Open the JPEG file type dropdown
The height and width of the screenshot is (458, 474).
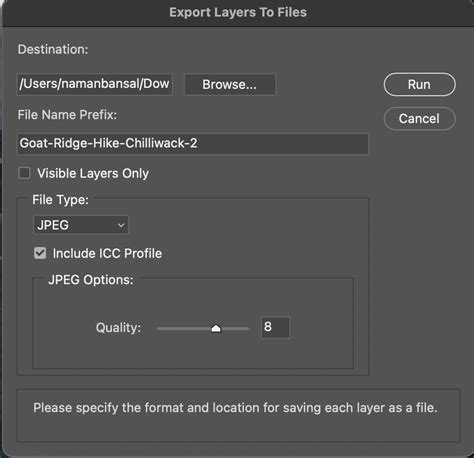point(81,225)
